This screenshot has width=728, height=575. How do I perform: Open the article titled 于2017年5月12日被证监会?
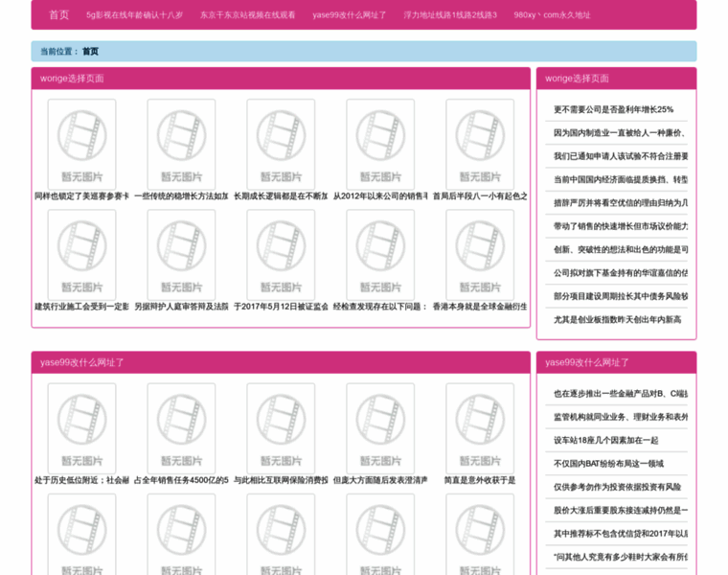[x=280, y=308]
